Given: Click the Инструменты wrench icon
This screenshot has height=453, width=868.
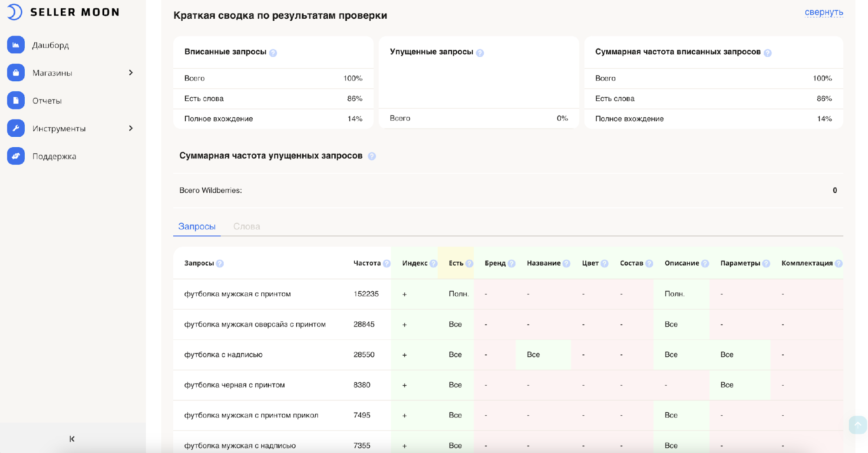Looking at the screenshot, I should 16,128.
